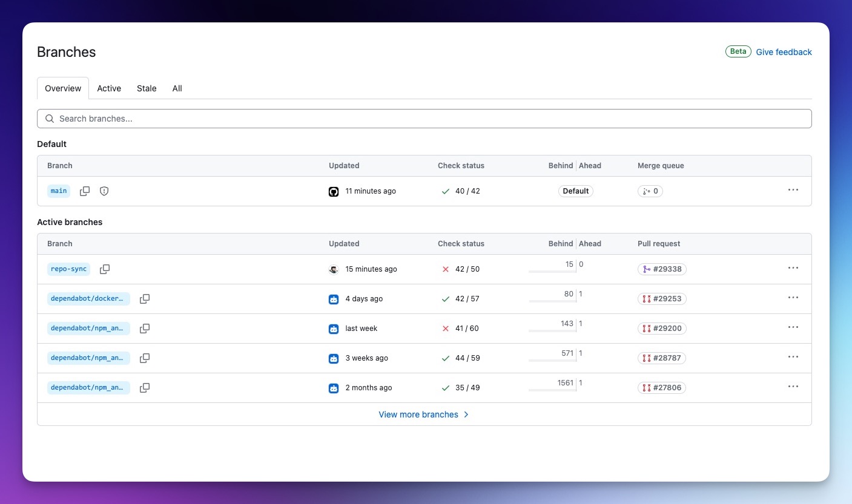Screen dimensions: 852x504
Task: Click the passed check icon next to 40 / 42
Action: pos(446,191)
